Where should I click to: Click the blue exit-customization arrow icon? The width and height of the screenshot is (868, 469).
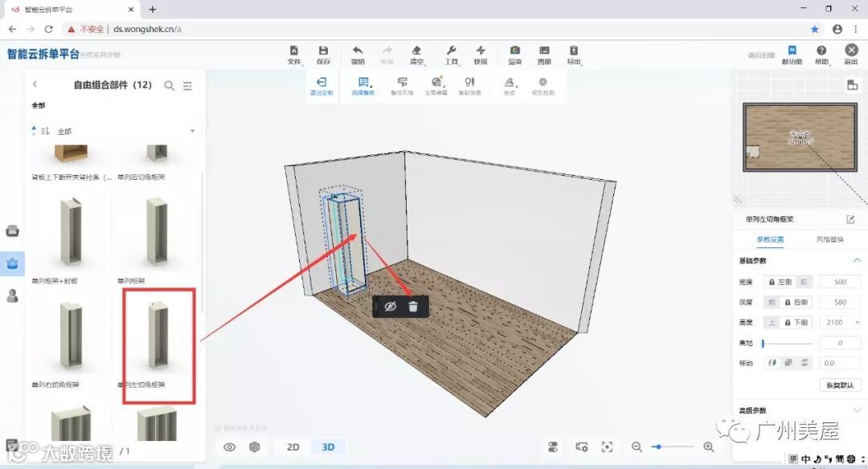click(x=321, y=86)
